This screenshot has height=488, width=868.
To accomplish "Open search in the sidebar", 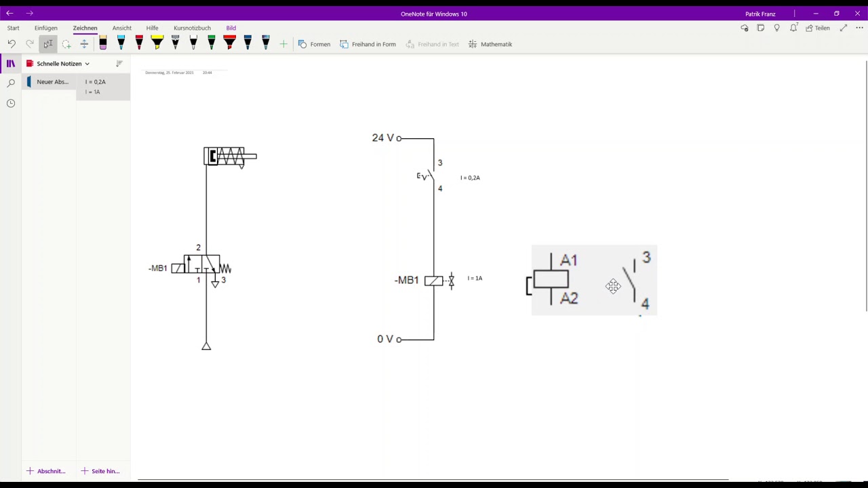I will 11,83.
